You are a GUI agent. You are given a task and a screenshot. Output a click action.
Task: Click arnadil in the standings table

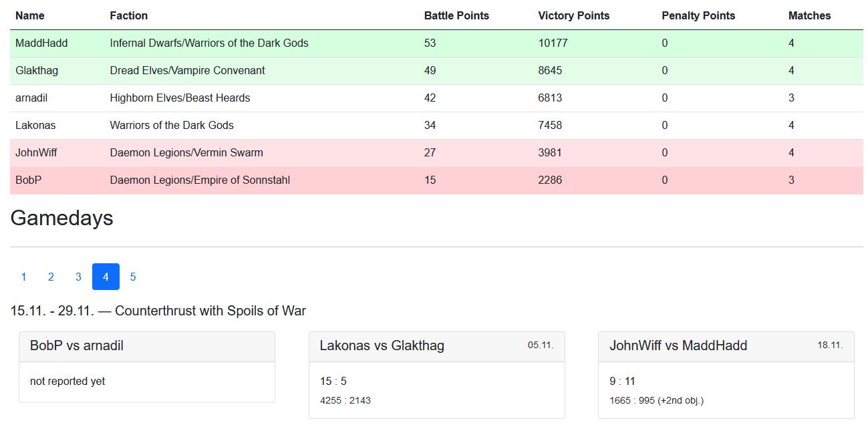tap(31, 98)
